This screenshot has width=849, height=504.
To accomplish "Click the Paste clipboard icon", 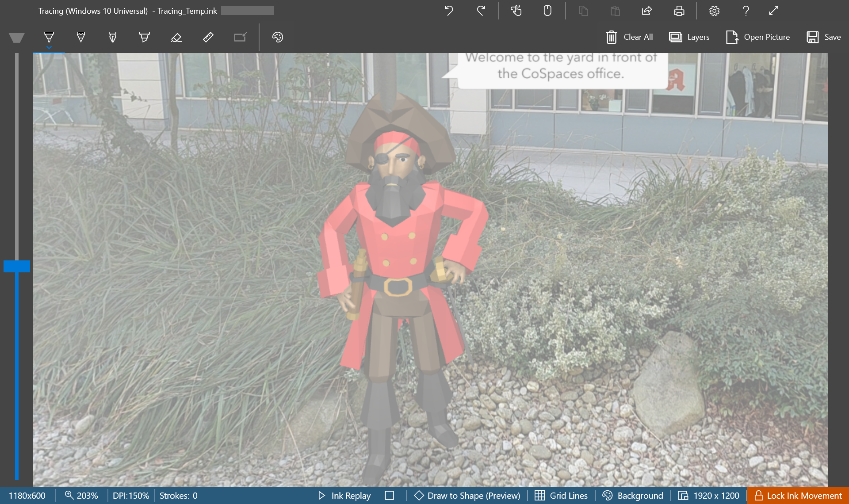I will (x=615, y=11).
